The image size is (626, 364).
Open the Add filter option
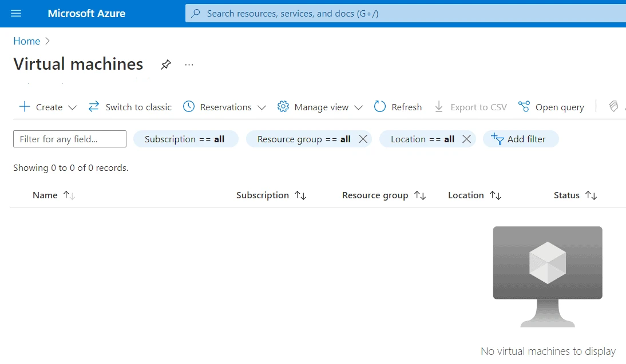(520, 139)
